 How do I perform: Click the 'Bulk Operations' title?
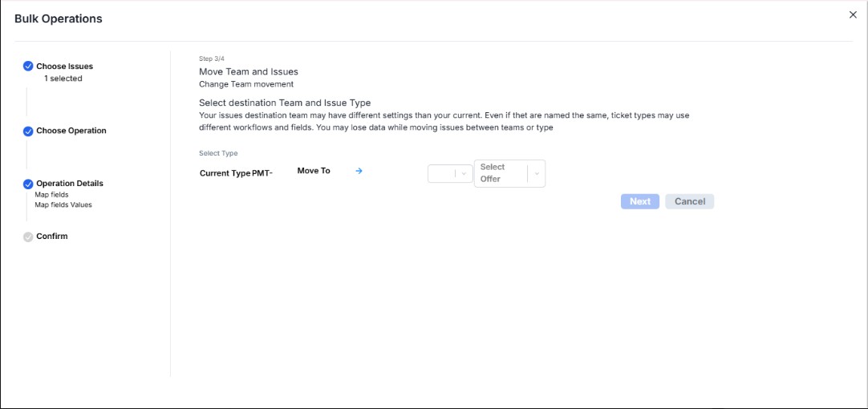point(58,18)
